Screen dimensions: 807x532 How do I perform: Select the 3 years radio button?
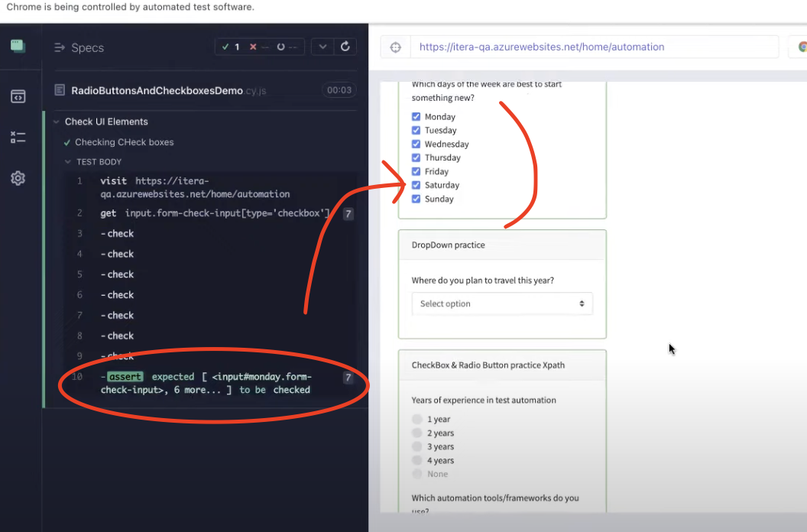tap(417, 446)
